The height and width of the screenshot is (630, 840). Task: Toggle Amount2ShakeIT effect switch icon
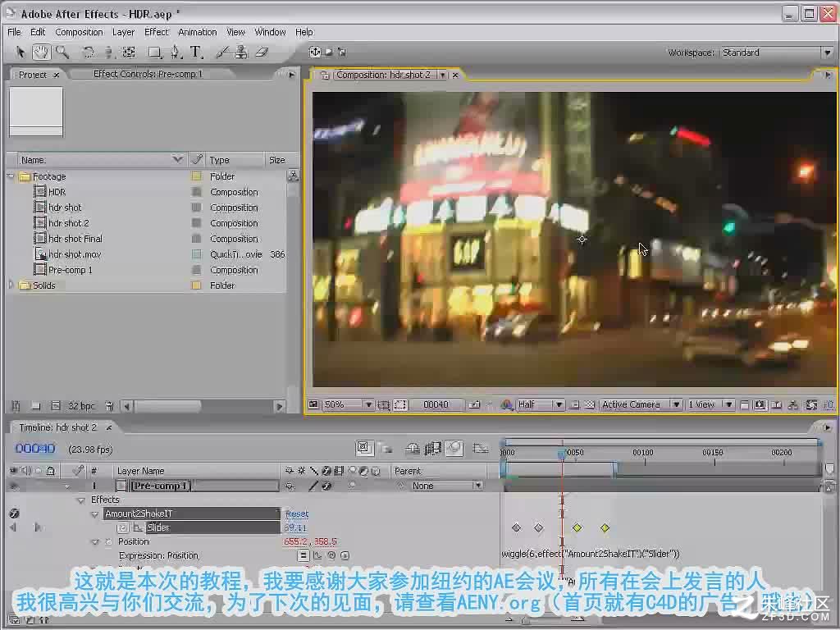click(15, 514)
